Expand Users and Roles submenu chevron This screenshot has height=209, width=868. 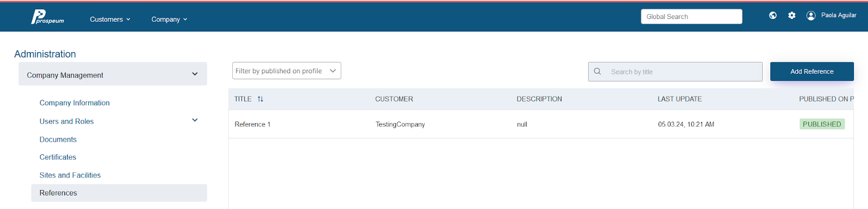tap(195, 120)
